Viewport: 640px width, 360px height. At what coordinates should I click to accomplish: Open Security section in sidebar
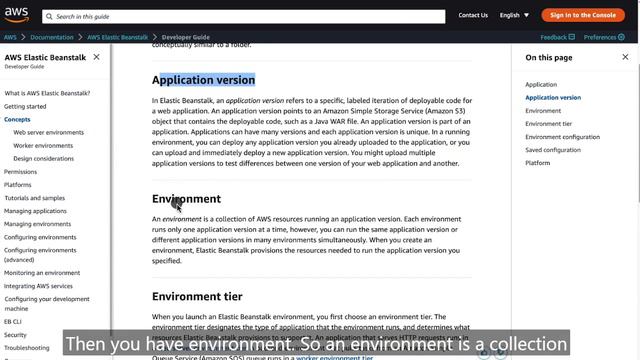[15, 335]
